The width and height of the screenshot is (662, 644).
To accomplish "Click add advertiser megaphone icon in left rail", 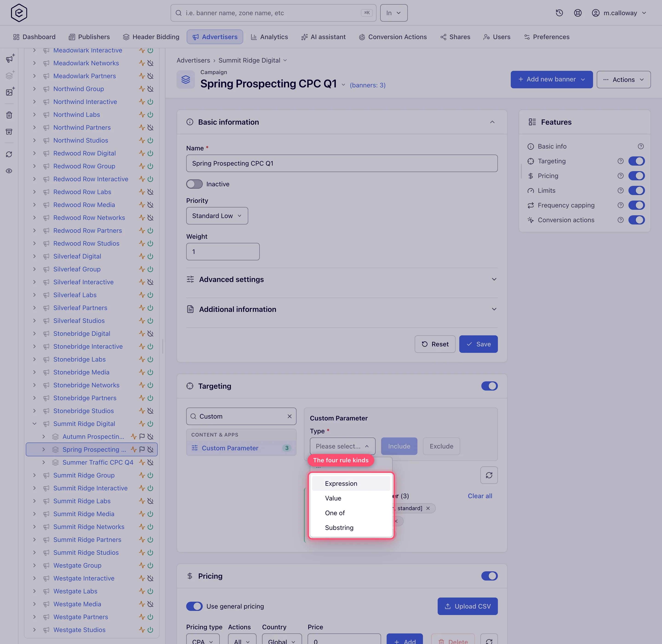I will [x=10, y=58].
